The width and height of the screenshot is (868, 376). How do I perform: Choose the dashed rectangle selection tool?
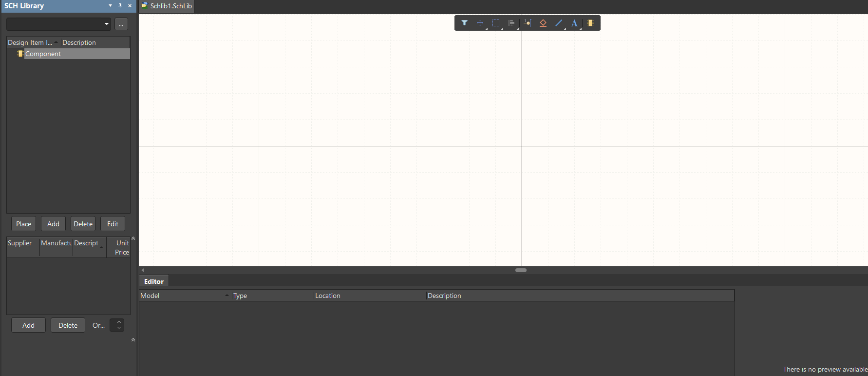pyautogui.click(x=496, y=23)
